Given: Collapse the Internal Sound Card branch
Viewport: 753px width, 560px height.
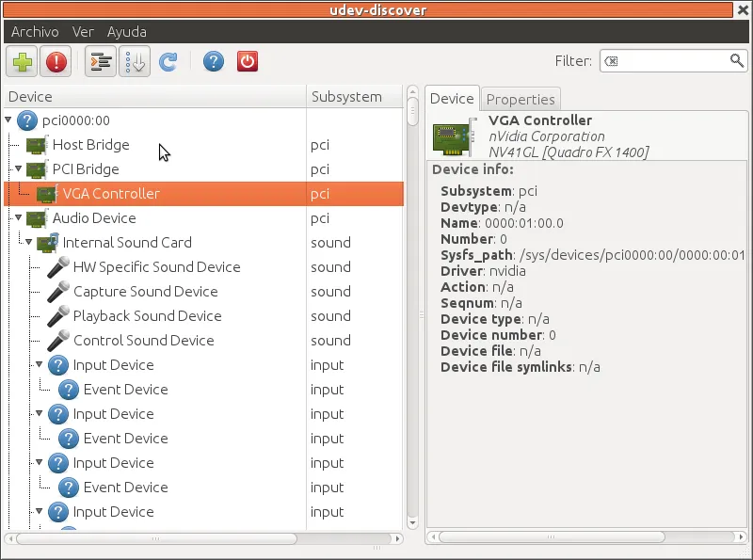Looking at the screenshot, I should [x=26, y=243].
